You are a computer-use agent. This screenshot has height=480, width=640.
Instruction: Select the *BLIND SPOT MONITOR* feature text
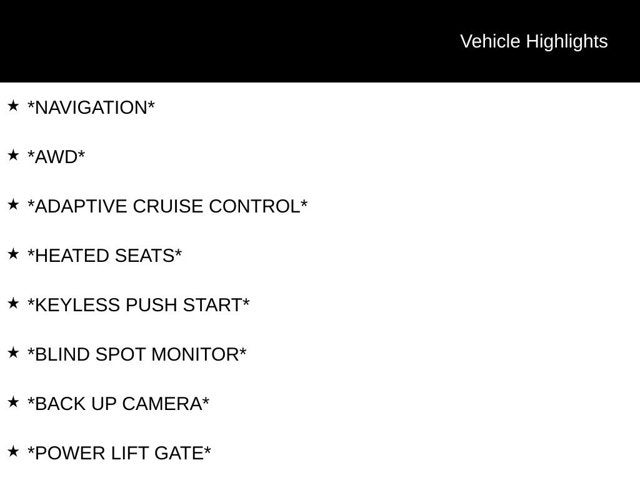(136, 354)
